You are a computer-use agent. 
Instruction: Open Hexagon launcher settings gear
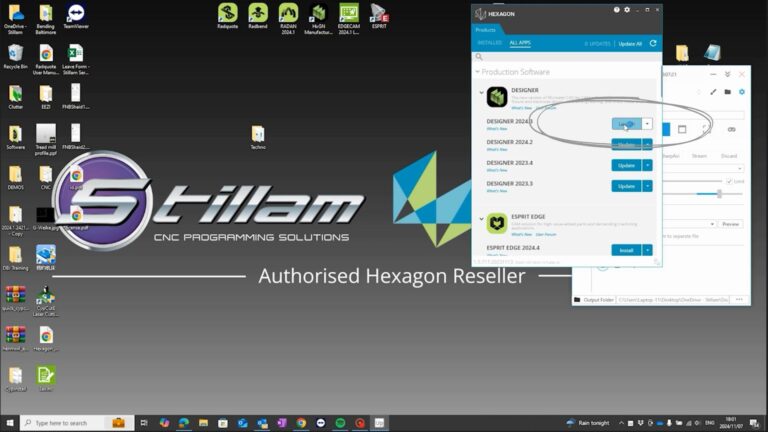(x=627, y=10)
